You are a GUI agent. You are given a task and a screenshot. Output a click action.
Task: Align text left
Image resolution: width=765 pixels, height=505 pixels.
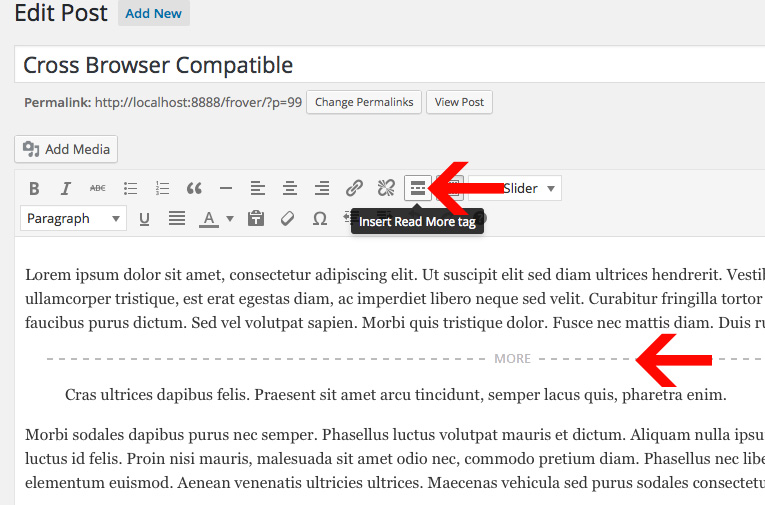pyautogui.click(x=258, y=188)
